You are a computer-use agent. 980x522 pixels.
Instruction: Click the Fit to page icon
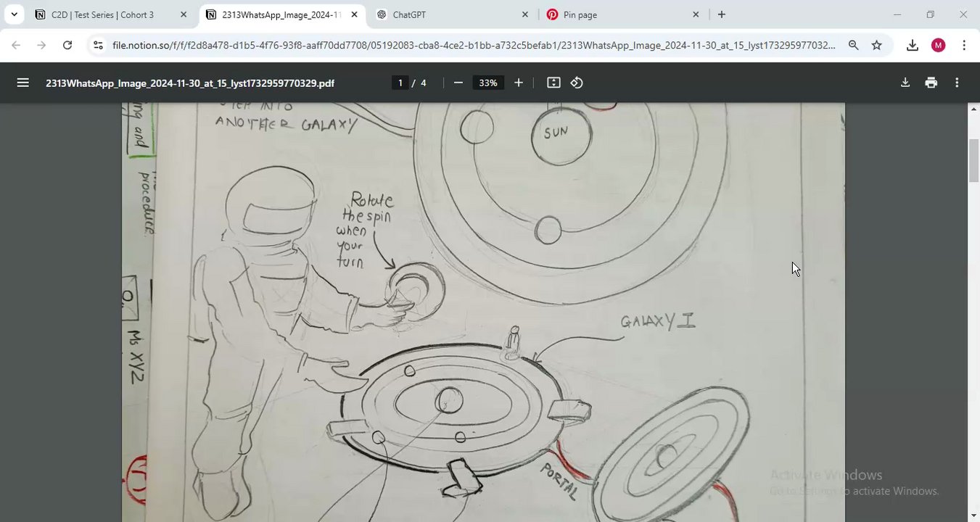[553, 83]
